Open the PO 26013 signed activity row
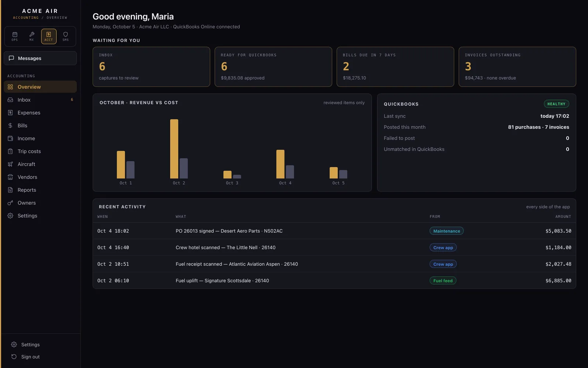The image size is (588, 368). point(334,231)
